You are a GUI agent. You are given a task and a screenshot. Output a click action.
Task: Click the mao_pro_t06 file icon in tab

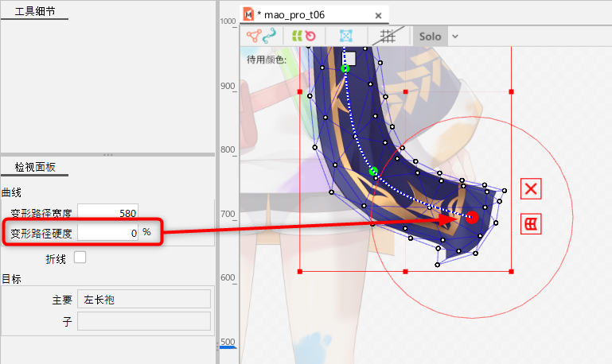[248, 14]
